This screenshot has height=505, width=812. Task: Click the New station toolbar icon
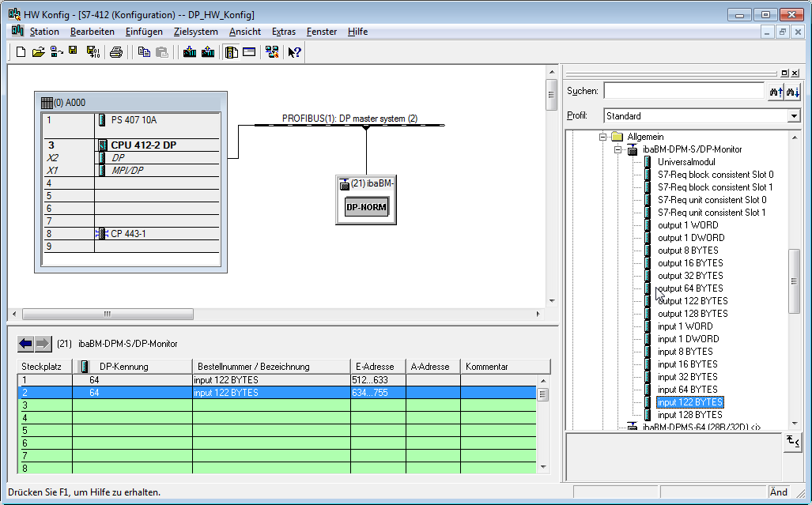(x=21, y=52)
